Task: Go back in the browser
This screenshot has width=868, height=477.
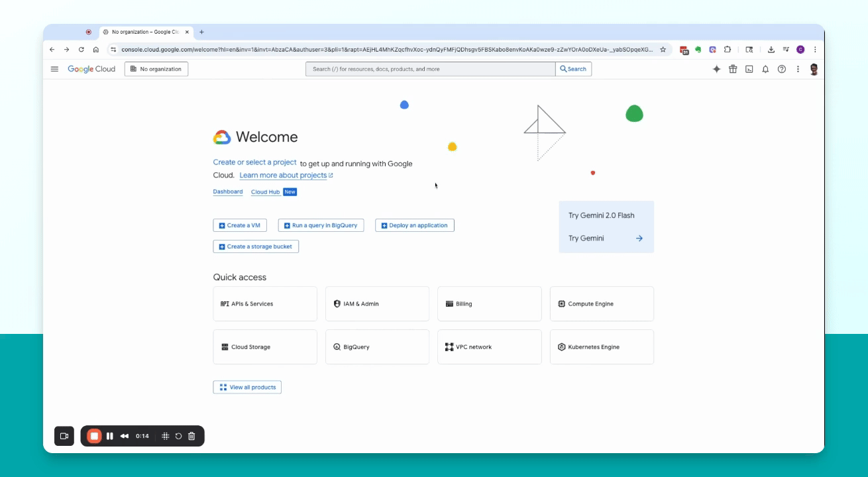Action: [52, 50]
